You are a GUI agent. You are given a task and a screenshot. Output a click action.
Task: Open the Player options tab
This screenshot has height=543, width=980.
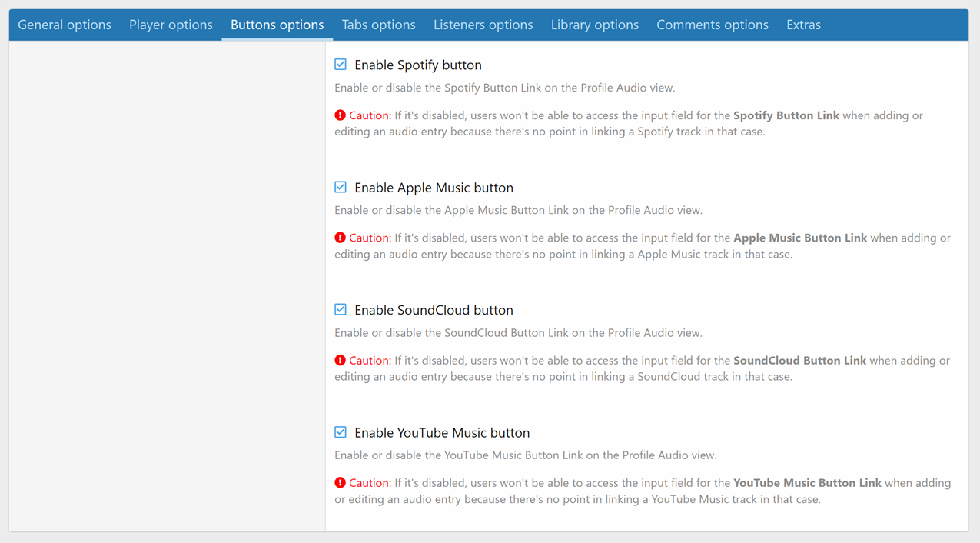pos(171,25)
